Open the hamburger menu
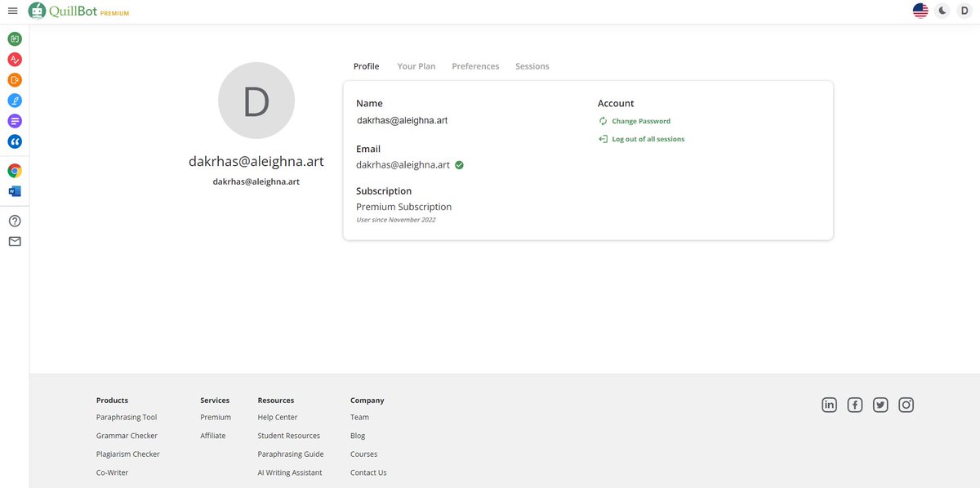980x488 pixels. pos(12,11)
